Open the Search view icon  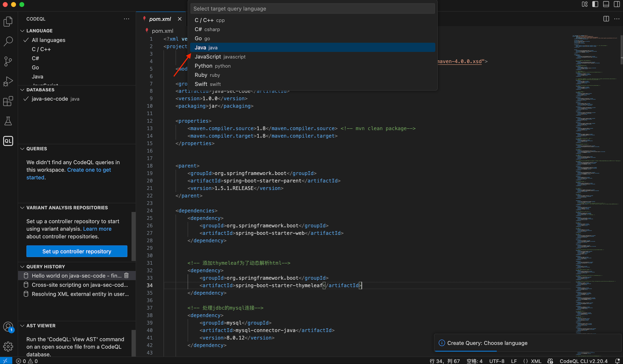[8, 41]
